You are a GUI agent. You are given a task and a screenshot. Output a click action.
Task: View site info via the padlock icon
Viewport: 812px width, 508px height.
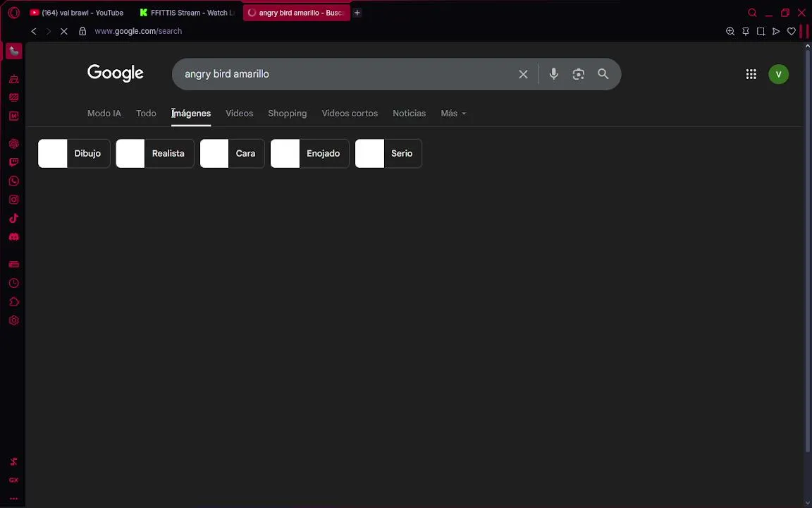82,31
